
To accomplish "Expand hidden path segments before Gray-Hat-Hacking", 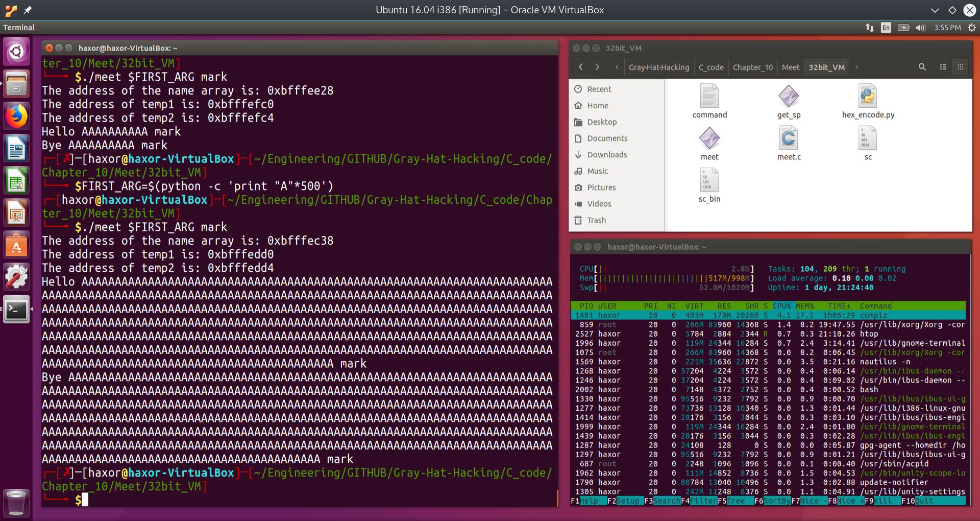I will pos(617,67).
